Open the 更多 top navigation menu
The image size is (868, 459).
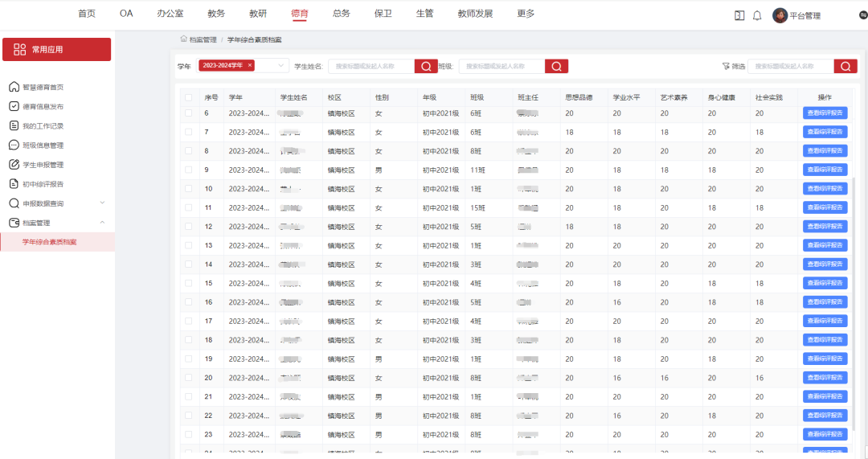click(526, 14)
